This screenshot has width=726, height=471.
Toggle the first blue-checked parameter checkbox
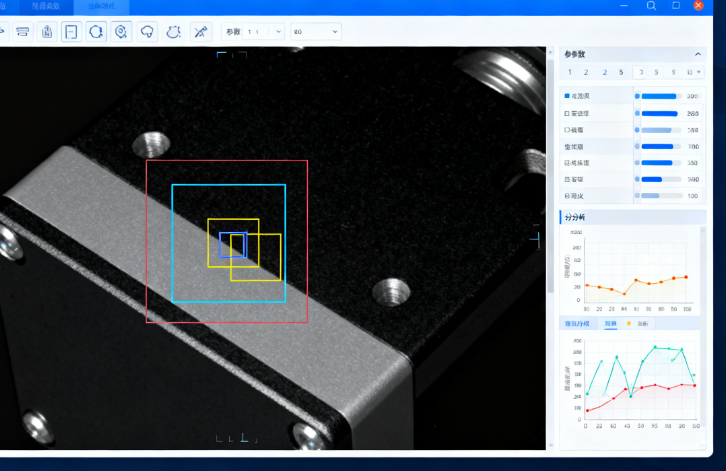point(567,96)
